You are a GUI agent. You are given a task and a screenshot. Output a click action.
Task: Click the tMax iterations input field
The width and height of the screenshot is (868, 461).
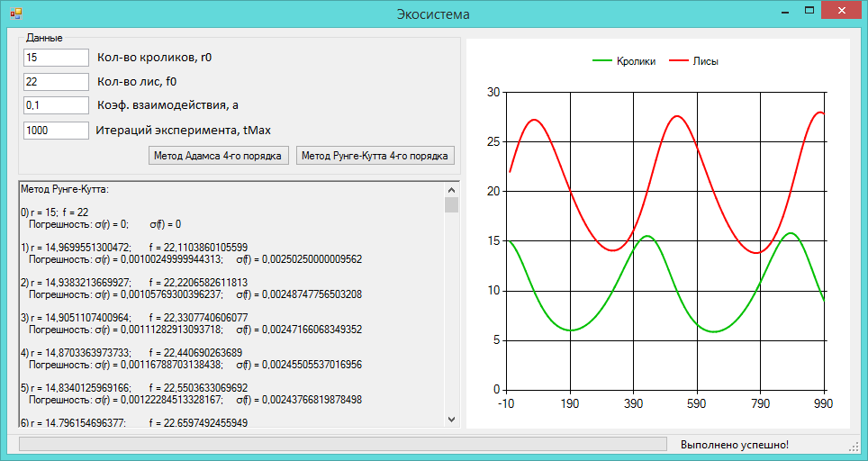[x=56, y=130]
